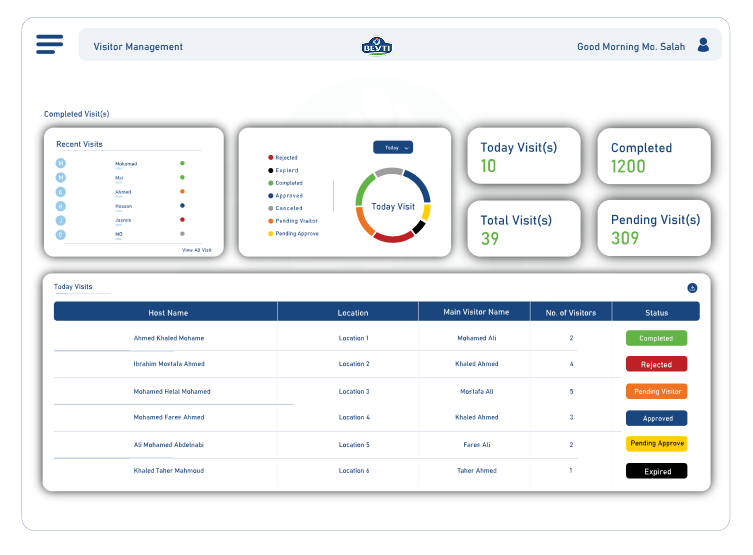
Task: Click Hassan's avatar in Recent Visits
Action: tap(61, 206)
